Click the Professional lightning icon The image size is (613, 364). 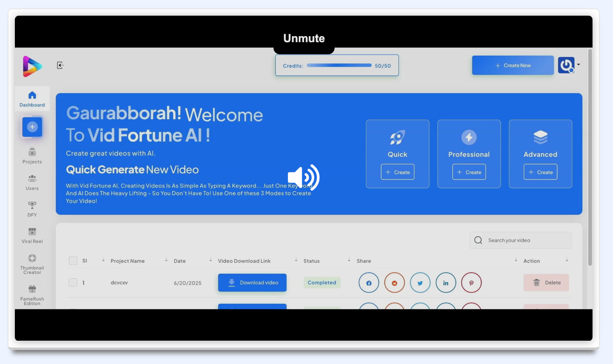(x=469, y=137)
